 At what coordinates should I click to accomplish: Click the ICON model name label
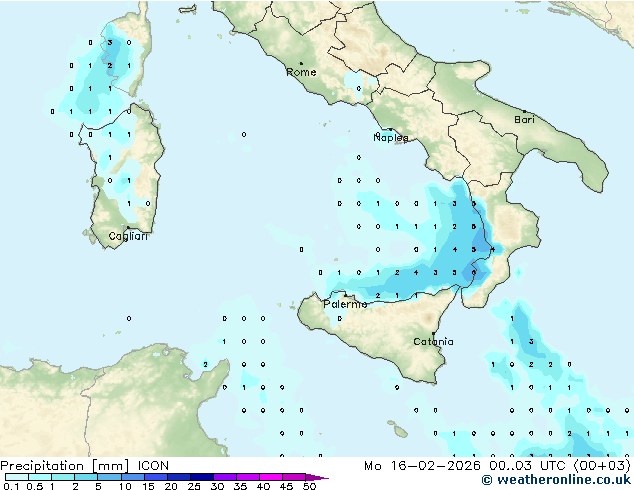pyautogui.click(x=153, y=466)
